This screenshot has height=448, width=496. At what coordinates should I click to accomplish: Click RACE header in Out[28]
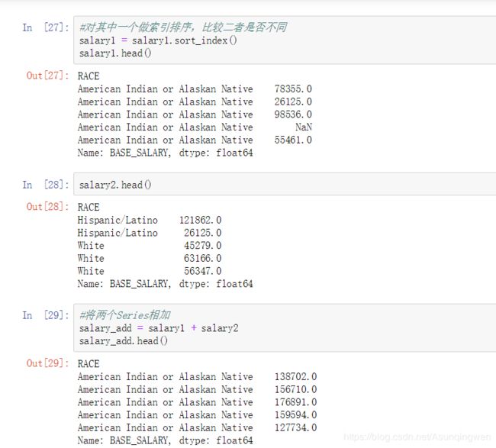(89, 208)
